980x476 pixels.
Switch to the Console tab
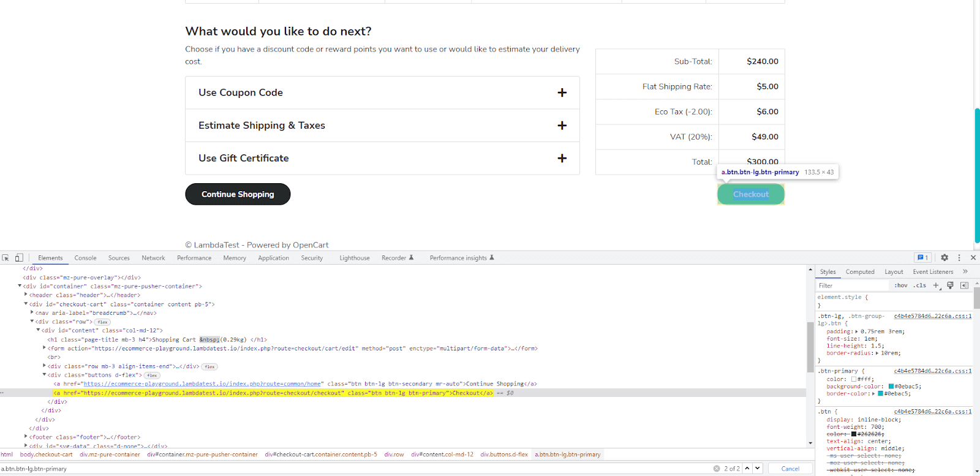pyautogui.click(x=85, y=258)
